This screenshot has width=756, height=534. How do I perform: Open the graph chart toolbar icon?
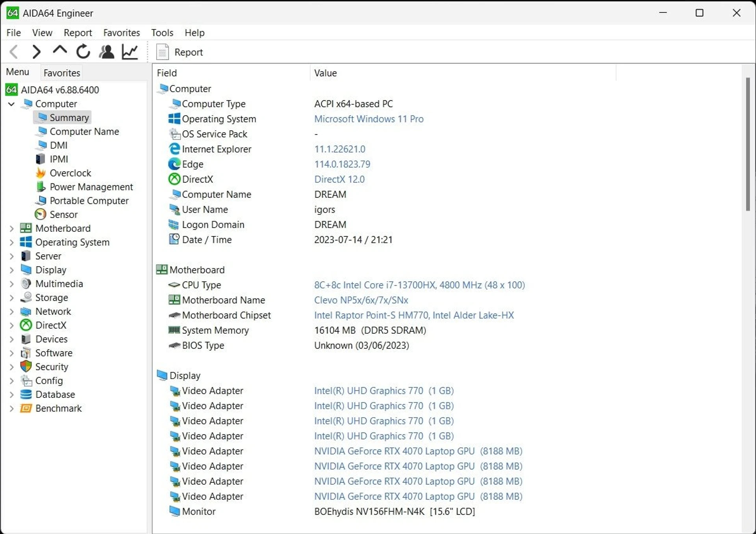pos(130,52)
